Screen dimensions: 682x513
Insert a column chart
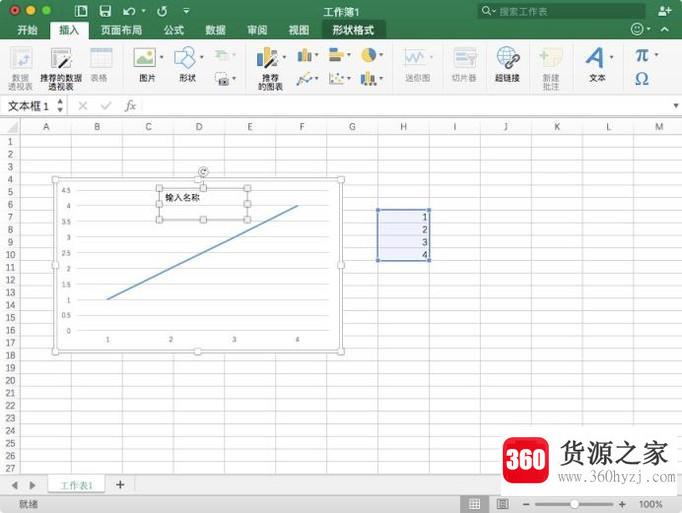pos(305,55)
